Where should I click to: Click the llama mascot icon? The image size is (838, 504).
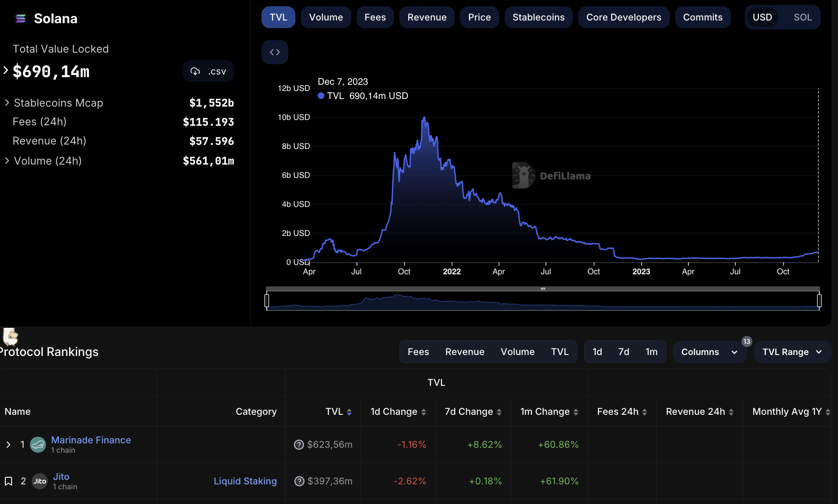10,336
